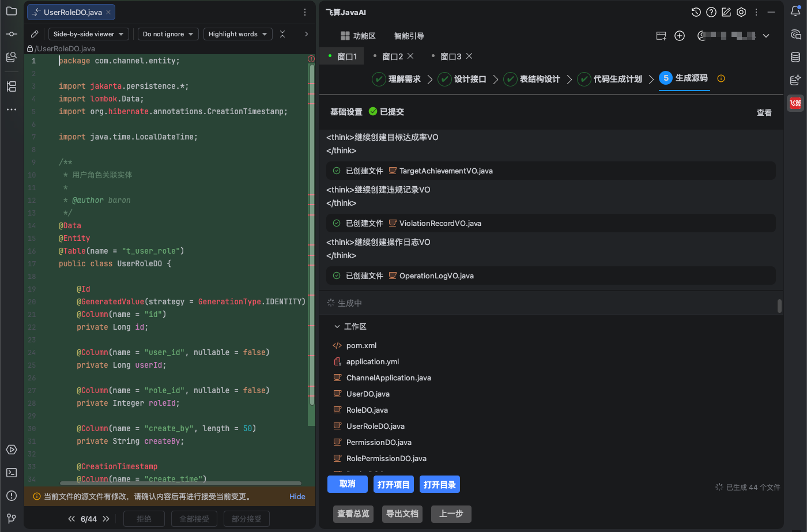This screenshot has height=532, width=807.
Task: Open the Do not ignore dropdown
Action: pyautogui.click(x=168, y=34)
